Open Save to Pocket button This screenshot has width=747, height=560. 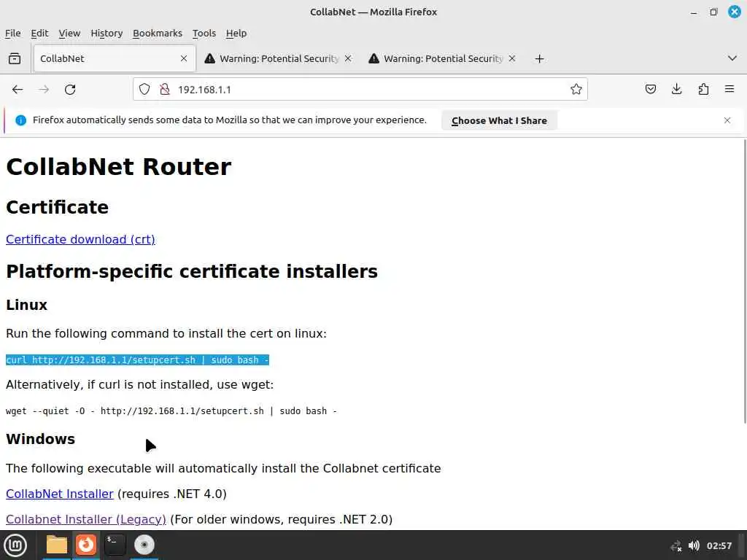pos(650,89)
